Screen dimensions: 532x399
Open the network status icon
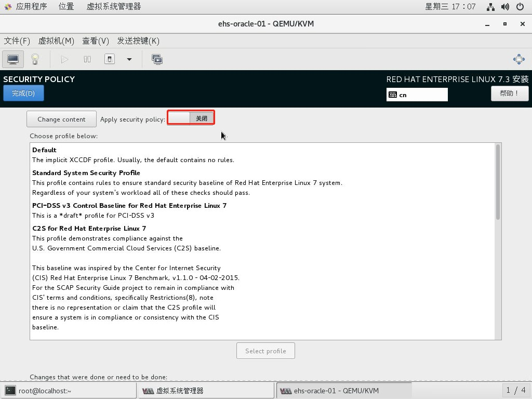[x=490, y=7]
